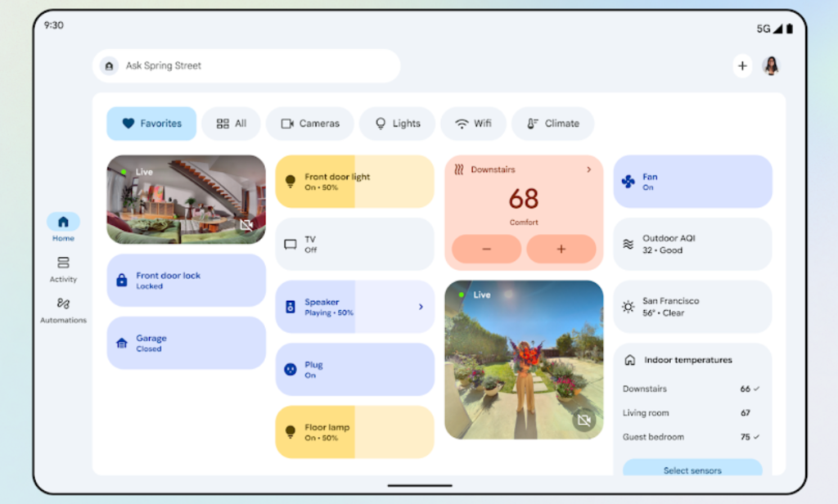Click the Outdoor AQI tile
Viewport: 838px width, 504px height.
[x=692, y=244]
